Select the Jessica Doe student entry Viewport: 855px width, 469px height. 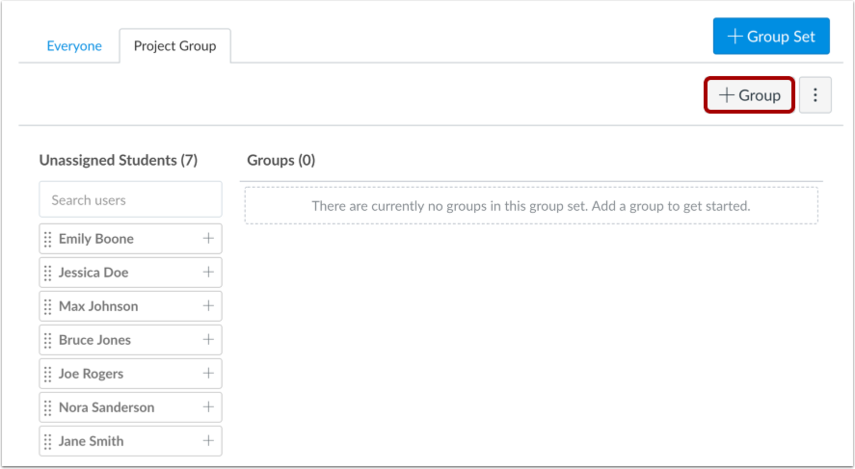point(94,272)
